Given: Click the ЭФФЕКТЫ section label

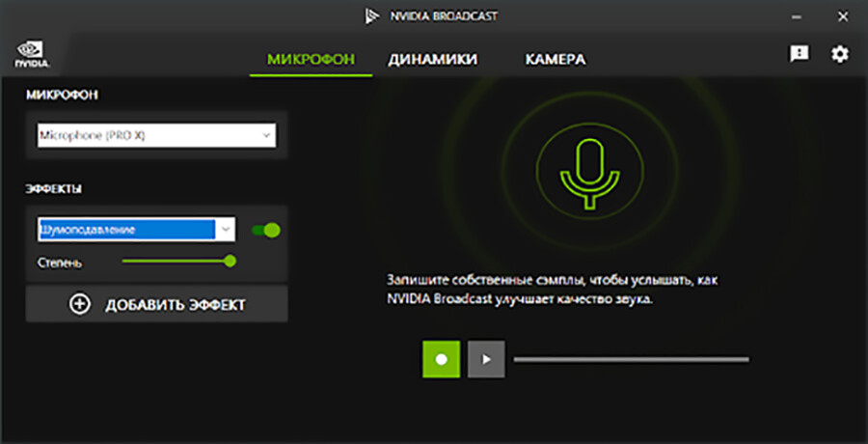Looking at the screenshot, I should tap(54, 189).
